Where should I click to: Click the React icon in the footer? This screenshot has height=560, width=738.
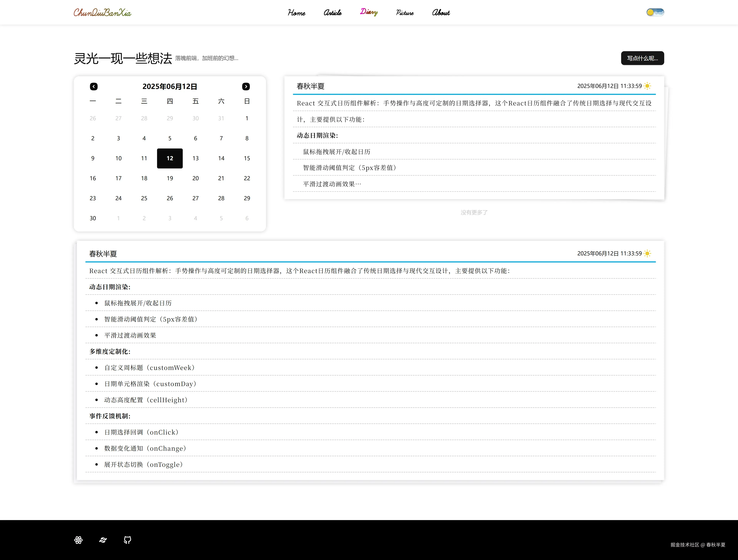(78, 540)
